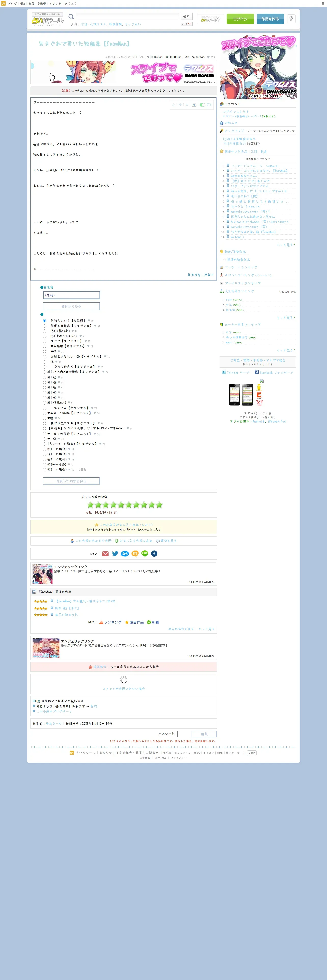Open the イラスト item in top bar

click(x=55, y=3)
